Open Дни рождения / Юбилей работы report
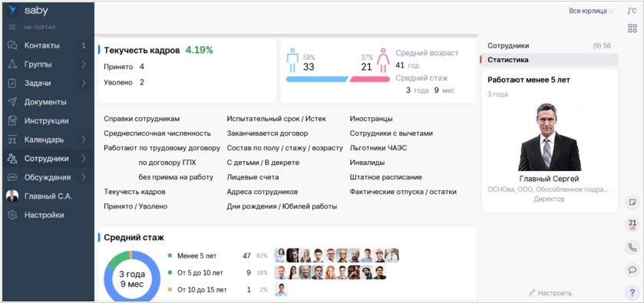644x303 pixels. tap(282, 206)
